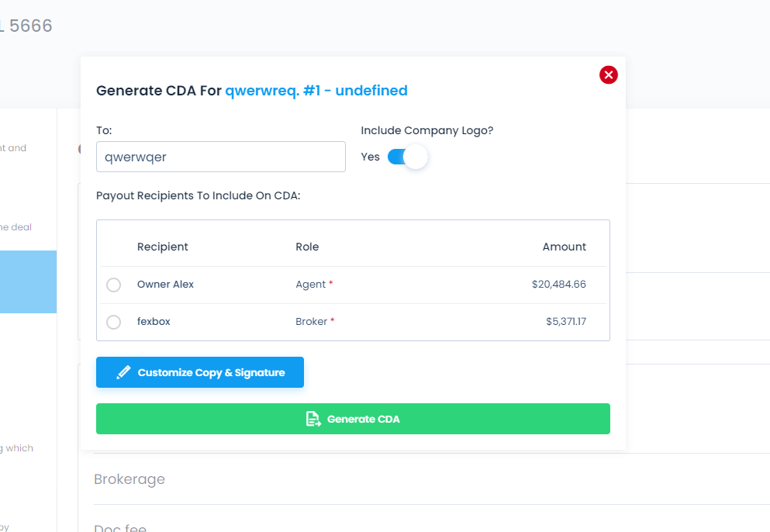This screenshot has height=532, width=770.
Task: Click the Broker role label
Action: [311, 322]
